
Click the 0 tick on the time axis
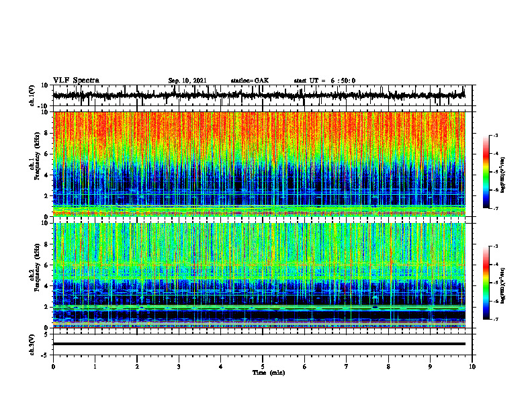pyautogui.click(x=53, y=367)
